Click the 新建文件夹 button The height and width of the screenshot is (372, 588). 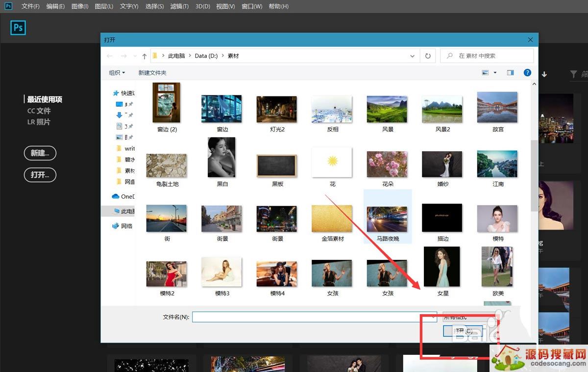click(x=152, y=72)
